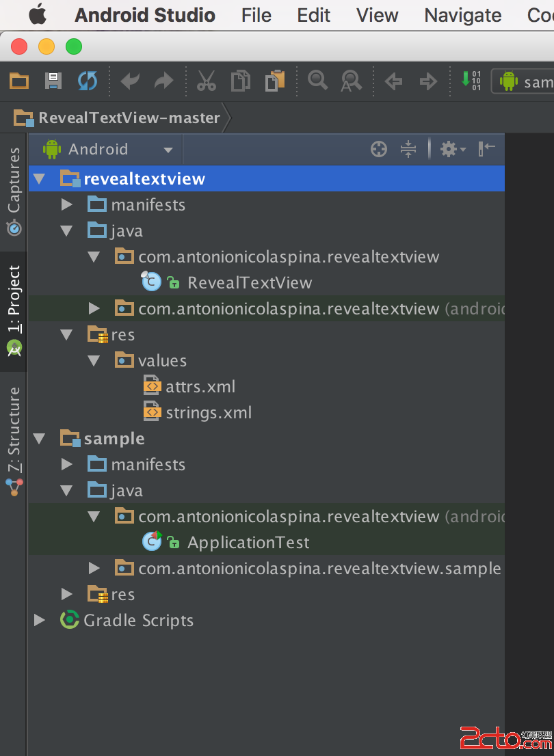This screenshot has height=756, width=554.
Task: Click the Cut scissors icon
Action: click(x=207, y=81)
